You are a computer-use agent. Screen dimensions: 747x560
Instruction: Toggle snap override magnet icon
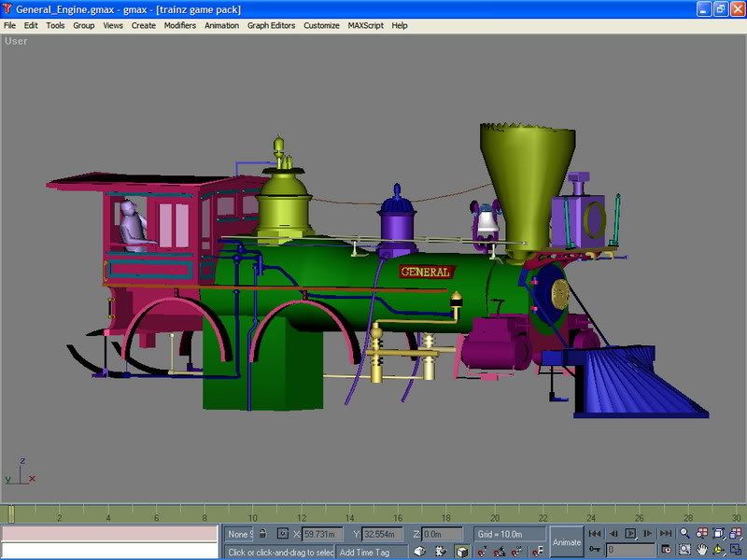click(x=538, y=552)
